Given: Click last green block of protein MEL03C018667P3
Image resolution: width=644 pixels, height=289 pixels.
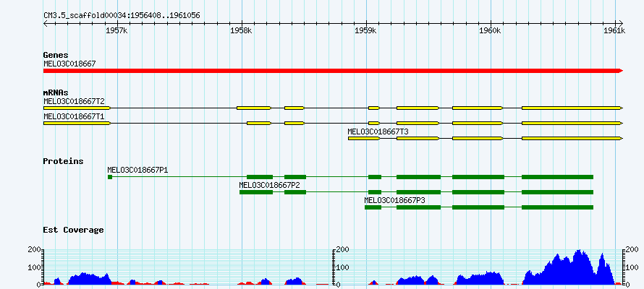Looking at the screenshot, I should (x=557, y=207).
